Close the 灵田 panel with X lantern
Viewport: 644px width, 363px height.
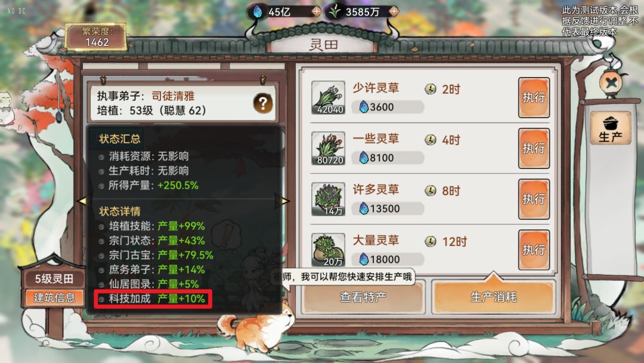[x=611, y=83]
